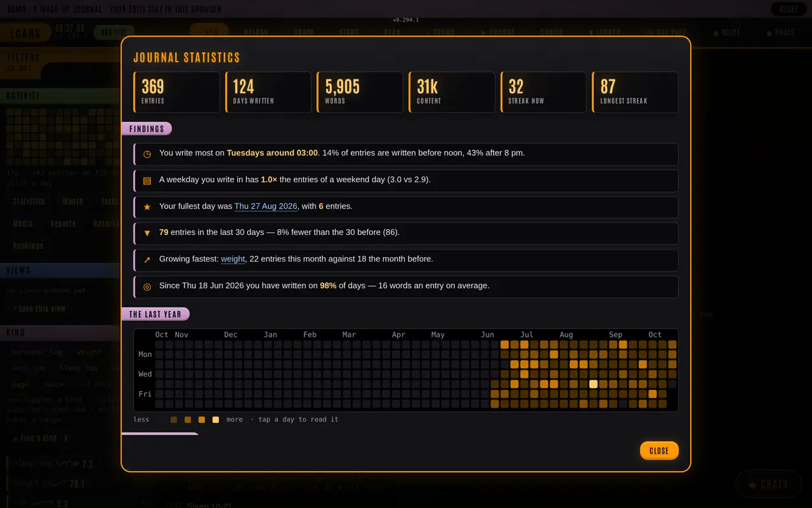Open Config in the background toolbar
812x508 pixels.
tap(551, 32)
